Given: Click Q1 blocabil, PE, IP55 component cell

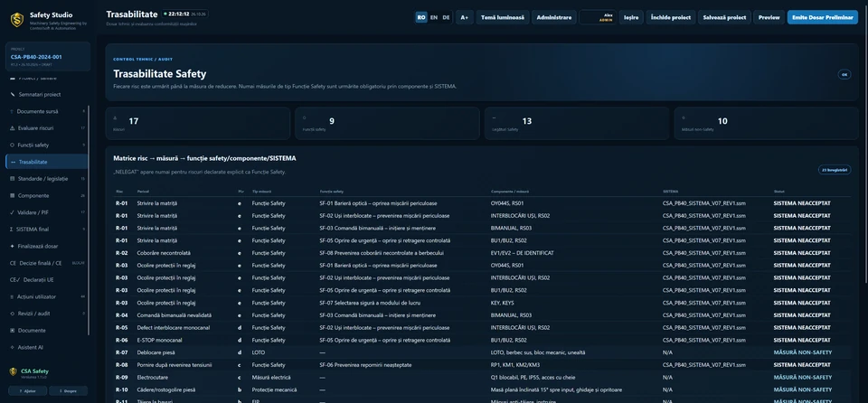Looking at the screenshot, I should [534, 378].
